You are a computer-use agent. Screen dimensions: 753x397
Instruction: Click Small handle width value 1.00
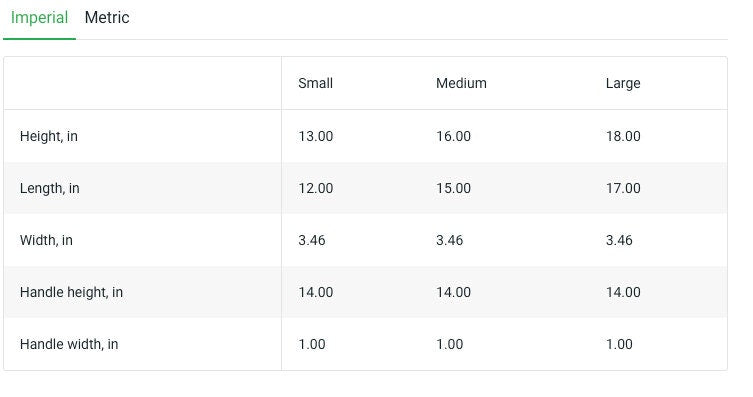click(312, 344)
